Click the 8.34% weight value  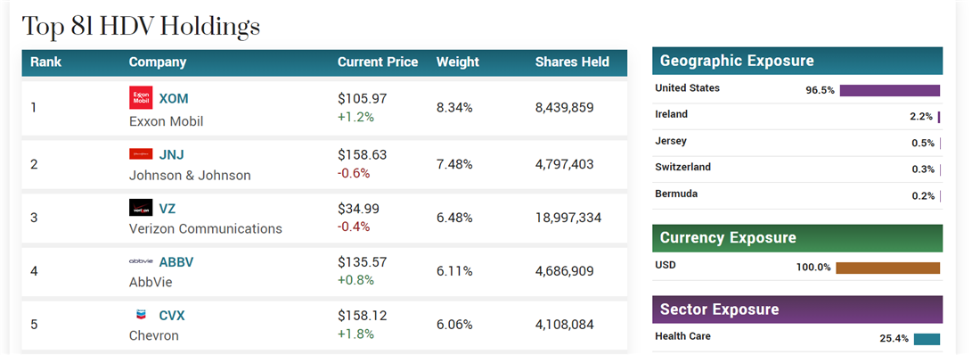click(454, 108)
